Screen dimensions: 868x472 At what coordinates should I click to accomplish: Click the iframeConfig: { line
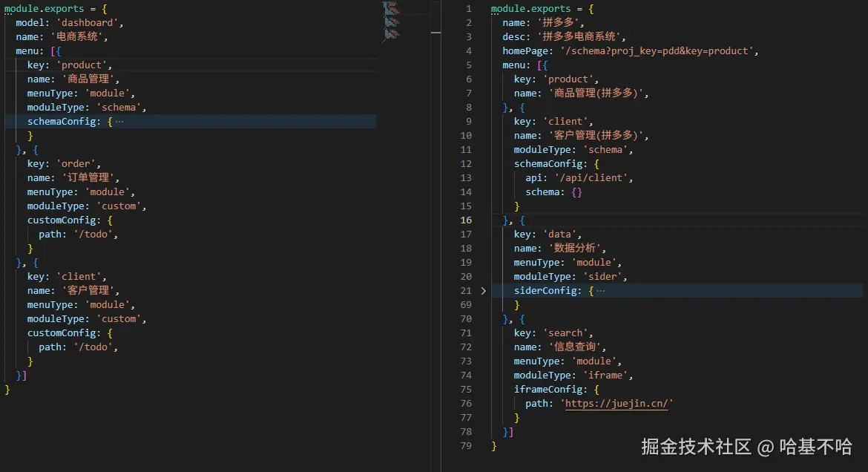pos(556,390)
